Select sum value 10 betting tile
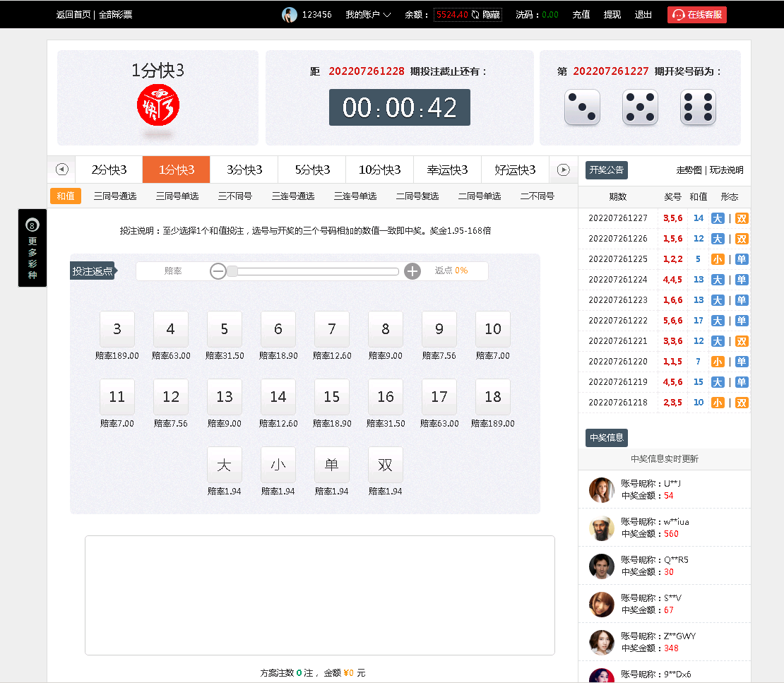The width and height of the screenshot is (784, 683). [x=493, y=329]
